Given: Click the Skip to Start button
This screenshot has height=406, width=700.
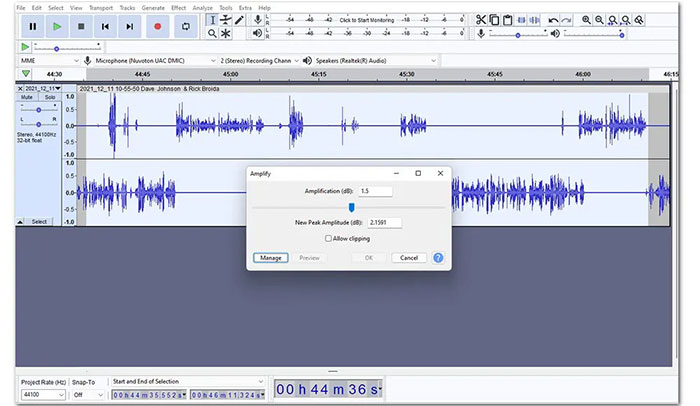Looking at the screenshot, I should (x=106, y=26).
